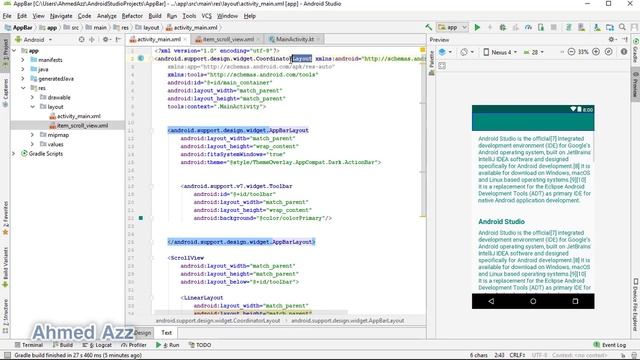Screen dimensions: 640x360
Task: Hide the Preview panel with its hide icon
Action: tap(624, 40)
